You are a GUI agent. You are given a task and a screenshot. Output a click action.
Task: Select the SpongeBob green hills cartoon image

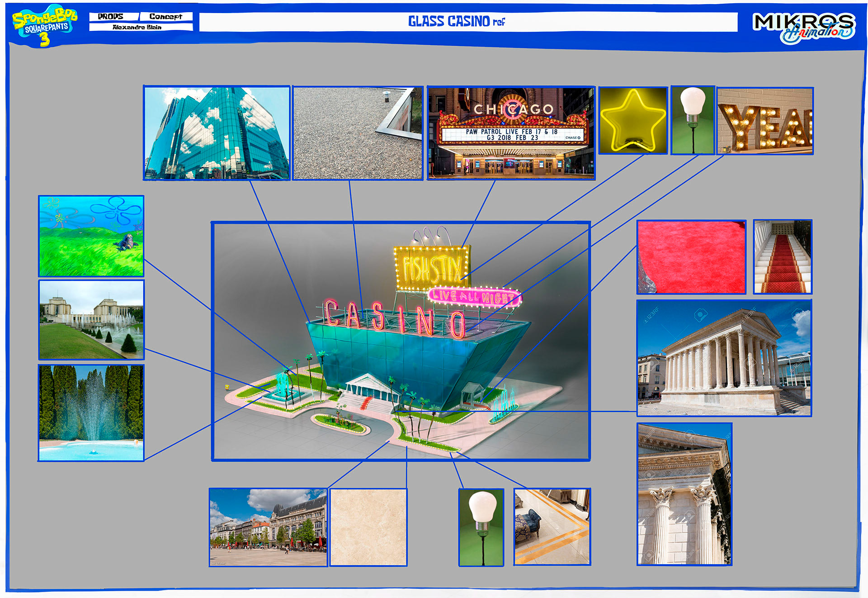tap(91, 236)
